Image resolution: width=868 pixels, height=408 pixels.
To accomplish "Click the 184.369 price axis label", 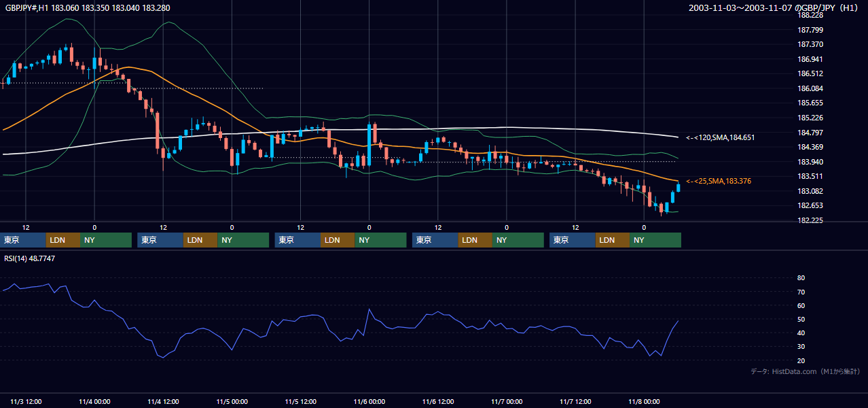I will [810, 147].
